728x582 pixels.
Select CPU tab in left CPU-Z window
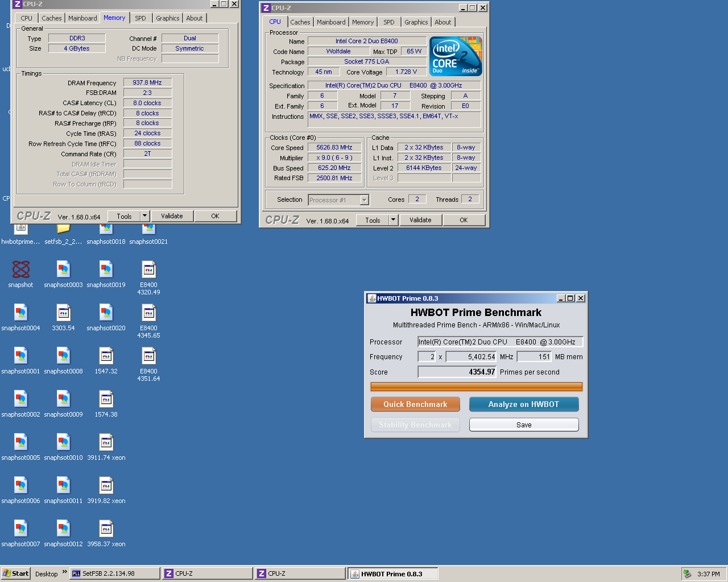point(27,18)
